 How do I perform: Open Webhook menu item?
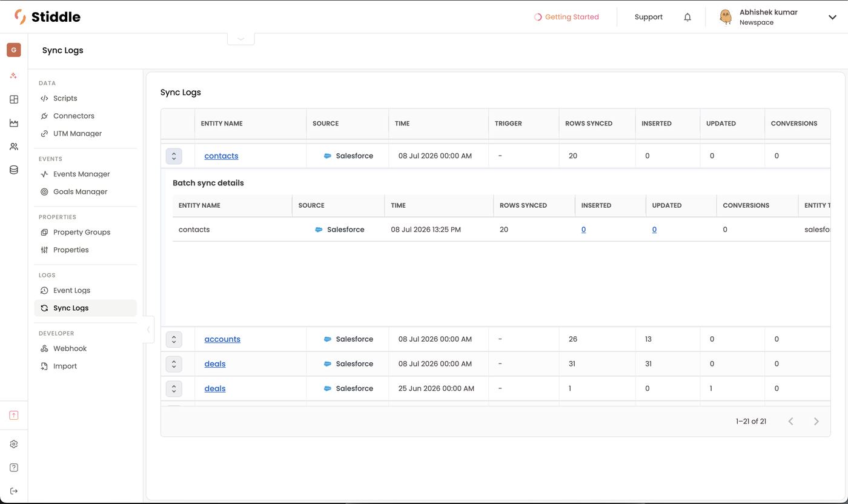85,348
